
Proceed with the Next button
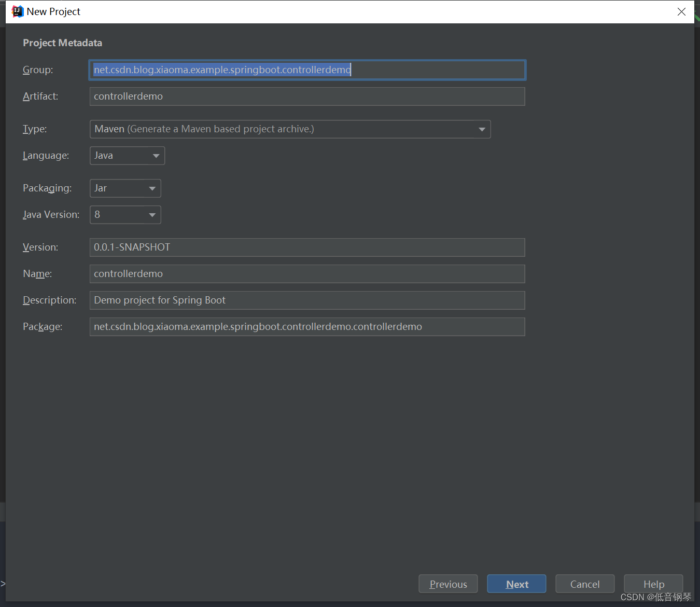click(x=516, y=584)
